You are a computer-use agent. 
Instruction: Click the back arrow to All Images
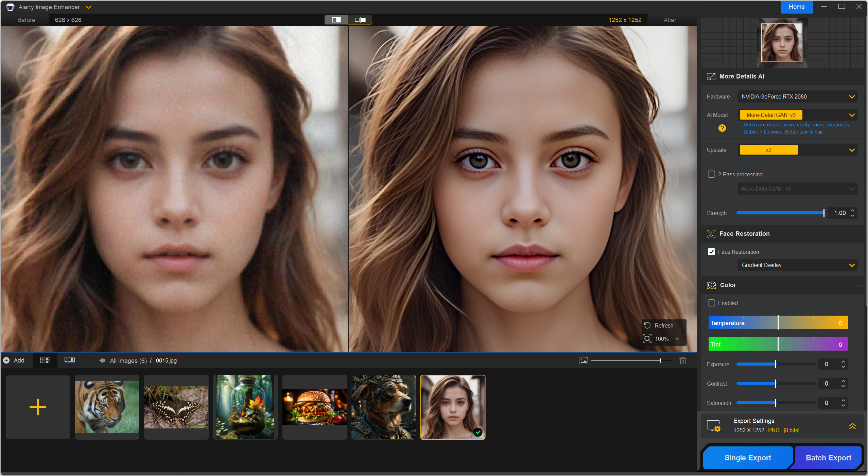pos(102,360)
